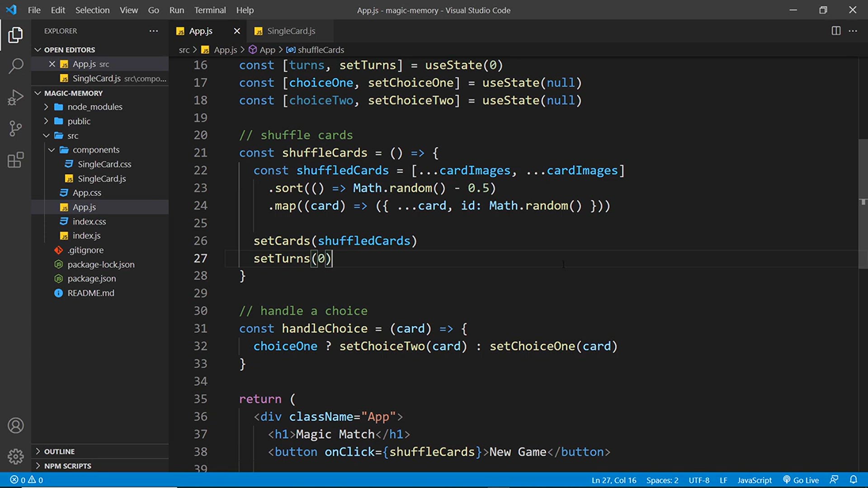
Task: Split the editor to the right
Action: tap(836, 31)
